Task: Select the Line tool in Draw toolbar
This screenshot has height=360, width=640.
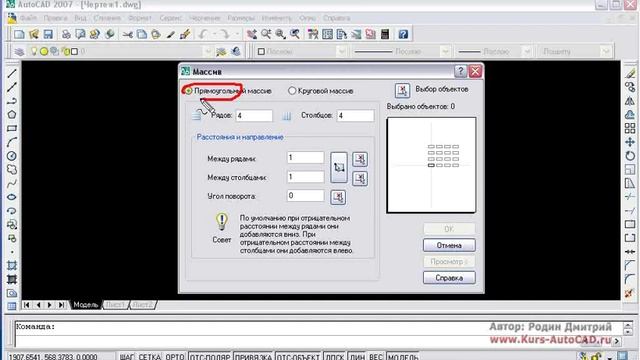Action: [12, 73]
